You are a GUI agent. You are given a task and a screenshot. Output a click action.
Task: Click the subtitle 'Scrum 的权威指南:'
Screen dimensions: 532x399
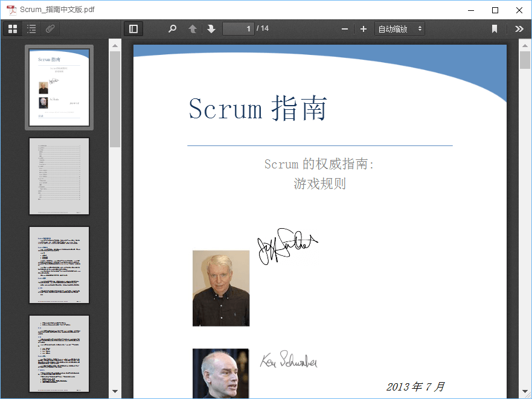(319, 164)
